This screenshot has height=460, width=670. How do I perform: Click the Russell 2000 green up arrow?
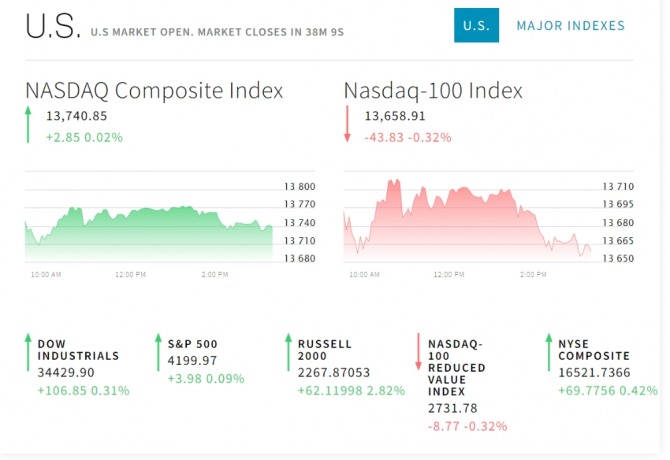click(288, 353)
